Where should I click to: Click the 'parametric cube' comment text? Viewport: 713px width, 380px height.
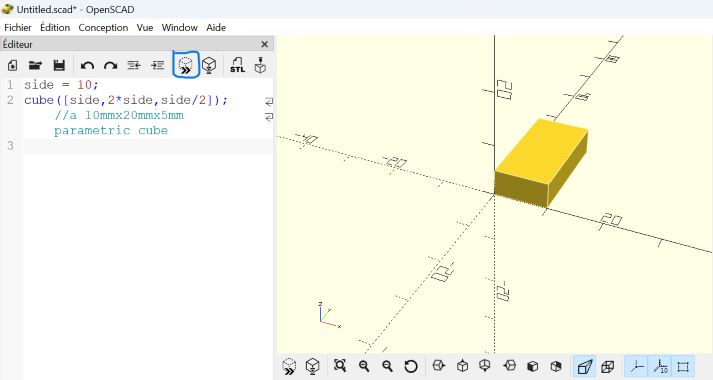(111, 130)
